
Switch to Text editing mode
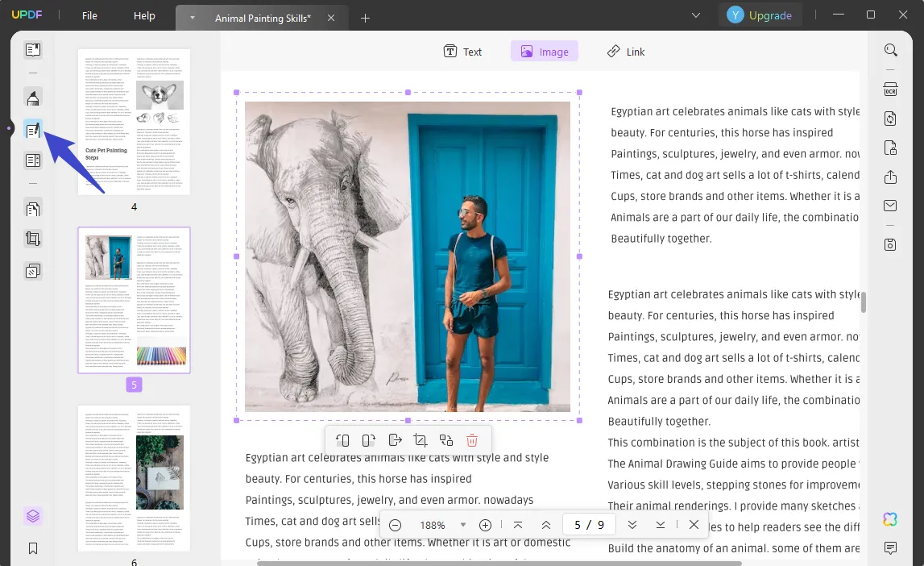pos(463,51)
